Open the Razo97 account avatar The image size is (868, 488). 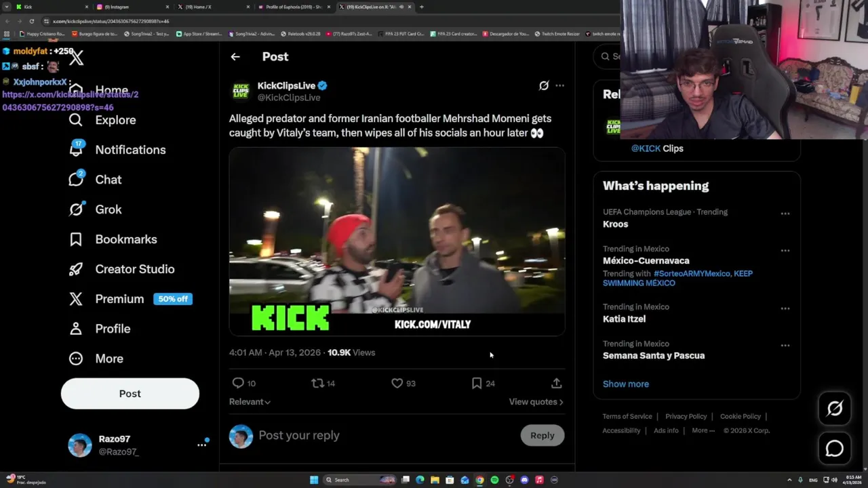[x=80, y=445]
